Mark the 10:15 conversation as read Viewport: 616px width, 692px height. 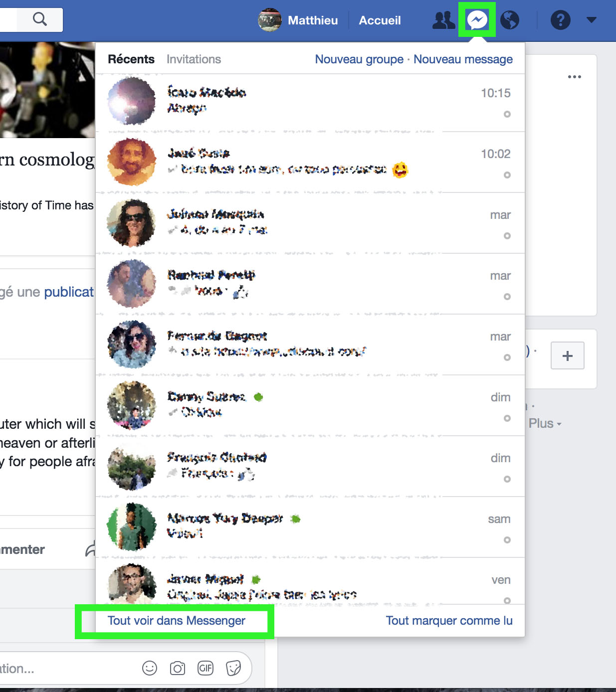507,114
